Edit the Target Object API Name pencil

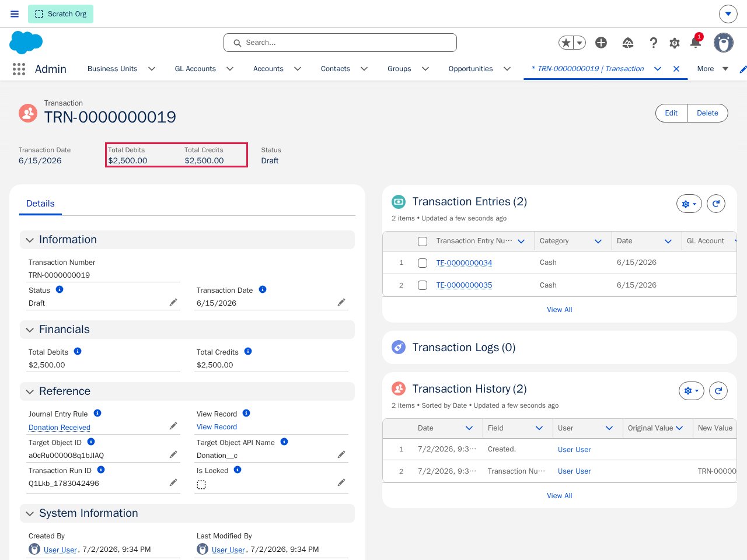pyautogui.click(x=341, y=454)
